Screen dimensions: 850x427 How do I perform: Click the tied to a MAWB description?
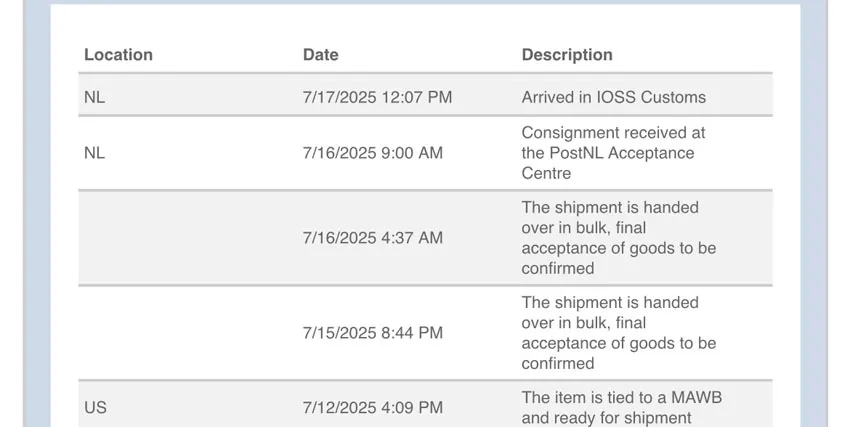pos(621,407)
